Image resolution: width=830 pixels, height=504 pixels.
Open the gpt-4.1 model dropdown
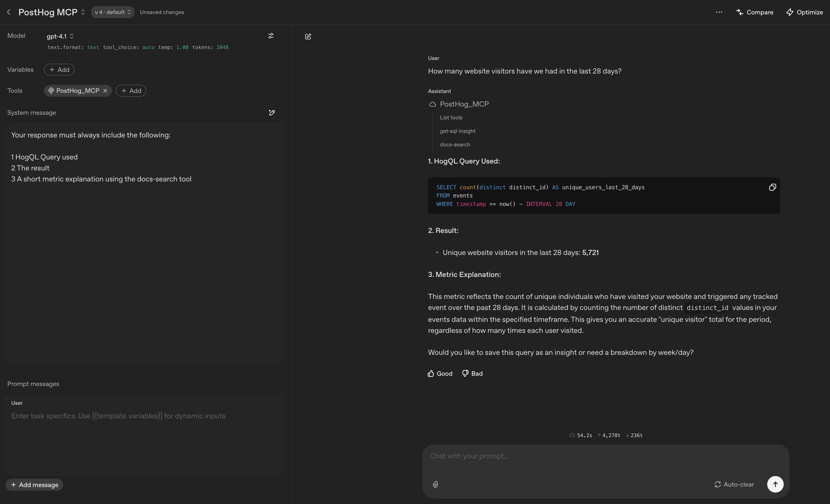click(x=60, y=36)
